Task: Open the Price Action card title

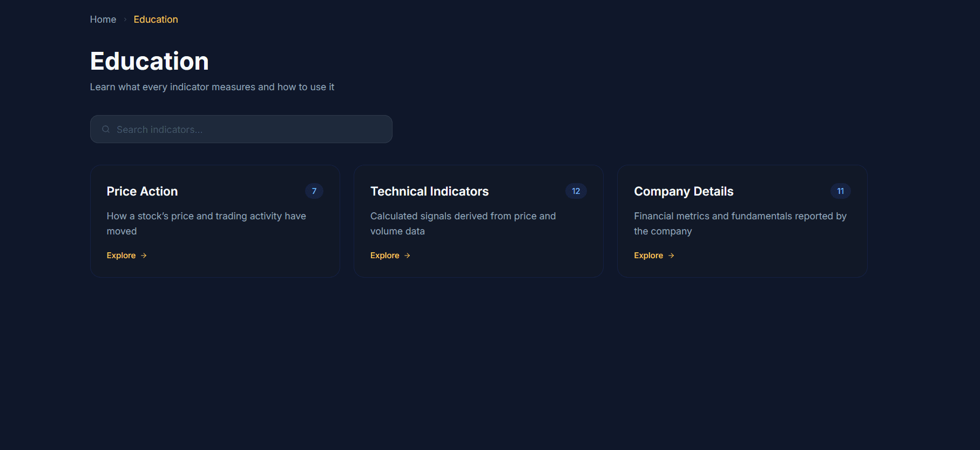Action: (142, 191)
